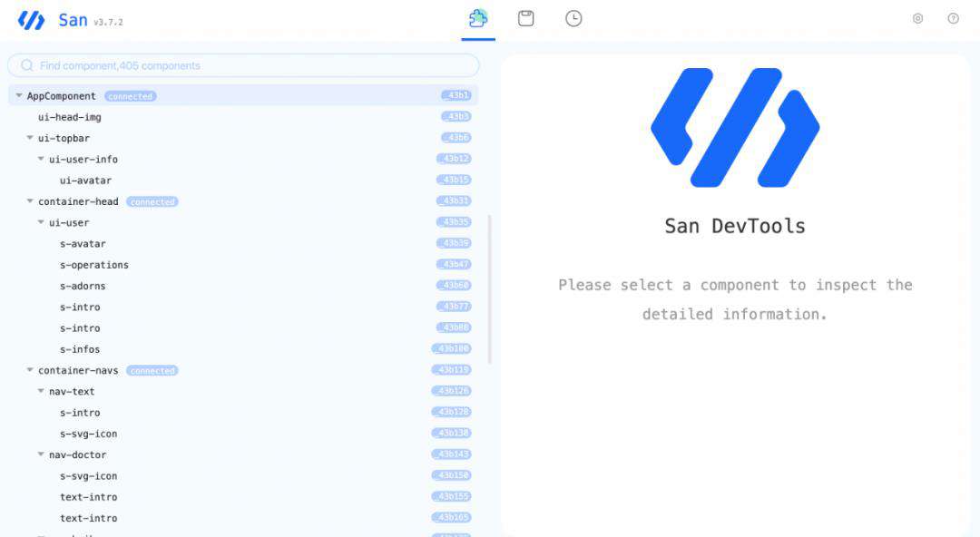The image size is (980, 537).
Task: Click the v3.7.2 version label
Action: pos(108,22)
